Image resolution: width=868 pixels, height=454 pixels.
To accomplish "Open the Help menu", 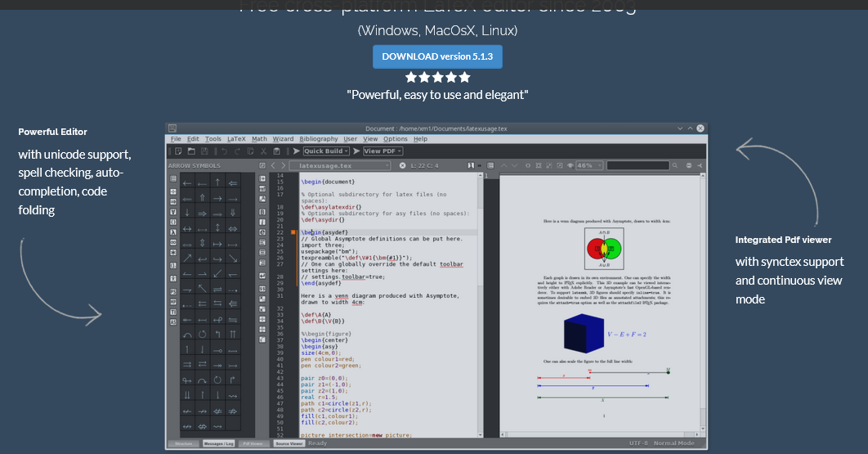I will pyautogui.click(x=421, y=138).
